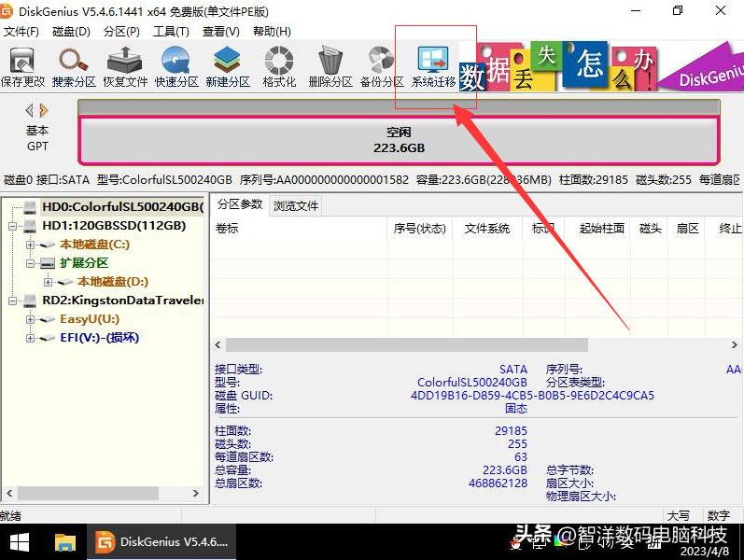This screenshot has width=744, height=560.
Task: Open the 工具(T) menu
Action: (171, 32)
